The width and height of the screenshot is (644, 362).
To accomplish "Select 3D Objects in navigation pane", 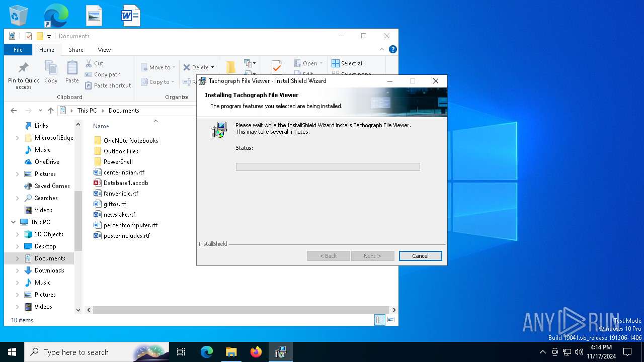I will point(49,234).
